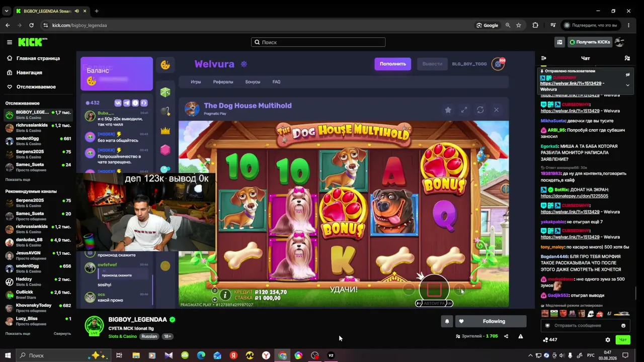Open the cookie icon in Welvura sidebar
This screenshot has width=644, height=362.
[x=165, y=64]
